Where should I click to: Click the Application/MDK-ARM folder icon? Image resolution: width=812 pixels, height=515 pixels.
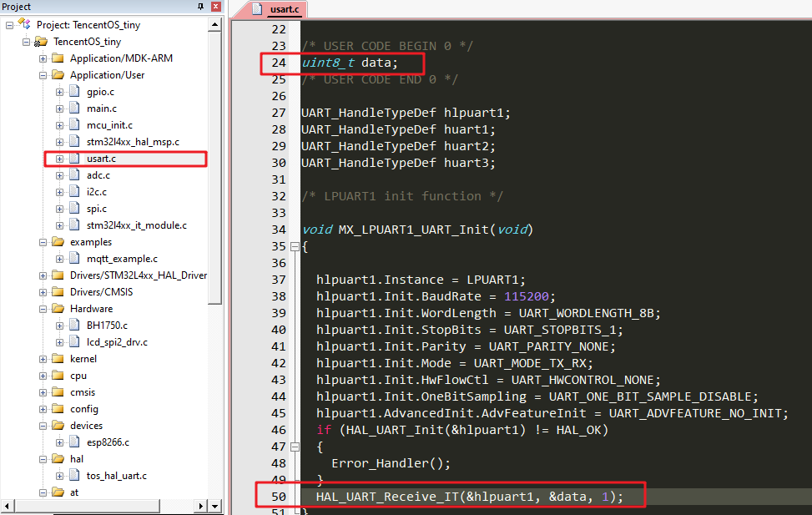pyautogui.click(x=58, y=58)
